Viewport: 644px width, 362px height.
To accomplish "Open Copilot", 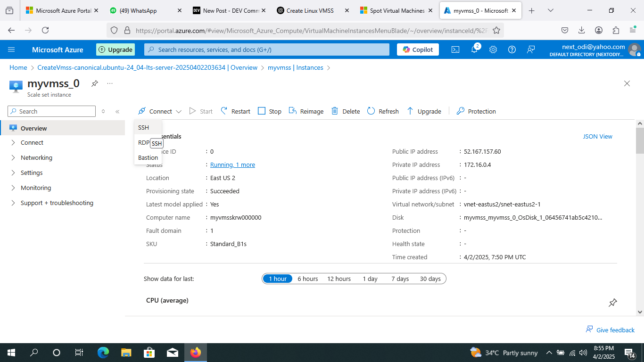I will pyautogui.click(x=418, y=49).
